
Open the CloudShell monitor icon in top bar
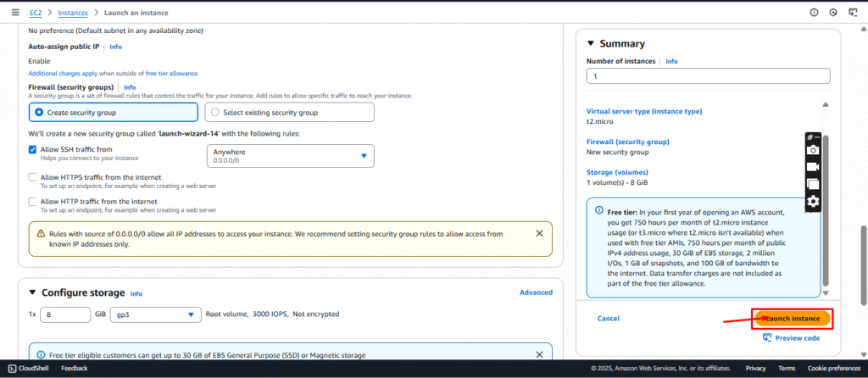[853, 12]
